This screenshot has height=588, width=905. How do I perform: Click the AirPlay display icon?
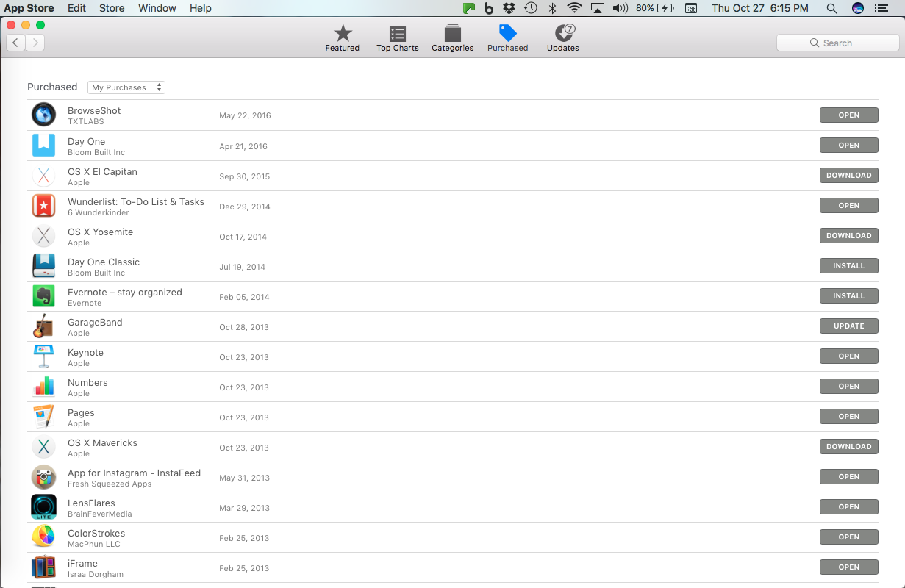coord(598,8)
